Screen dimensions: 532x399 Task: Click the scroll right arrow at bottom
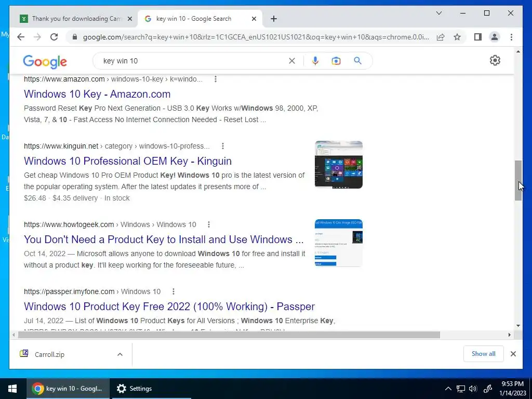(509, 335)
